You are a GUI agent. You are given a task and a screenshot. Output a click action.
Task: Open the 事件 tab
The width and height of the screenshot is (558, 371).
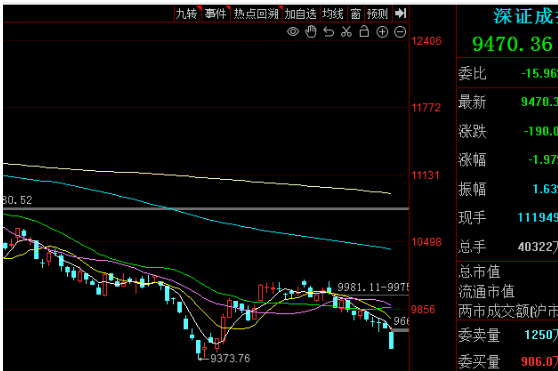tap(216, 14)
